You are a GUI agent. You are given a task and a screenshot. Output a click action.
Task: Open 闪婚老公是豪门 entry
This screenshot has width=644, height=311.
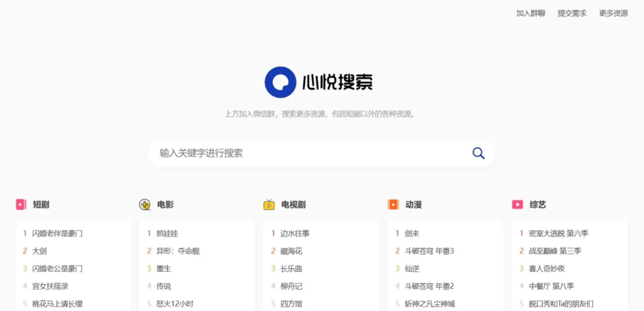57,269
